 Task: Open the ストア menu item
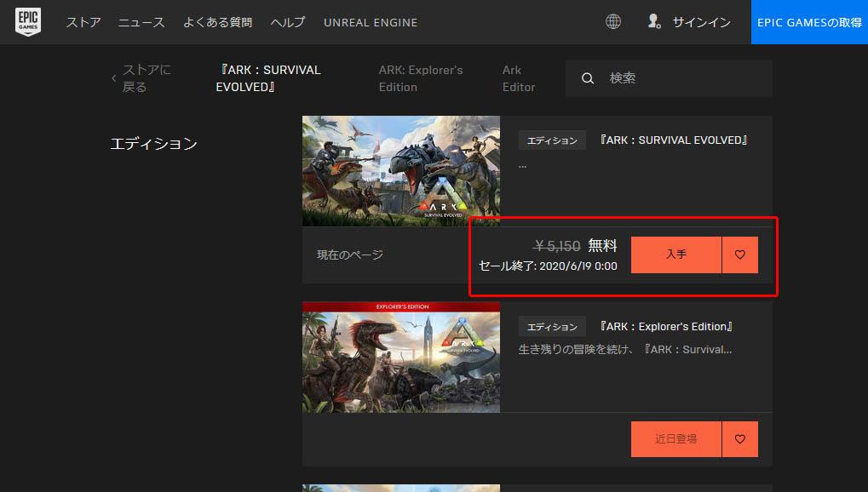coord(83,22)
